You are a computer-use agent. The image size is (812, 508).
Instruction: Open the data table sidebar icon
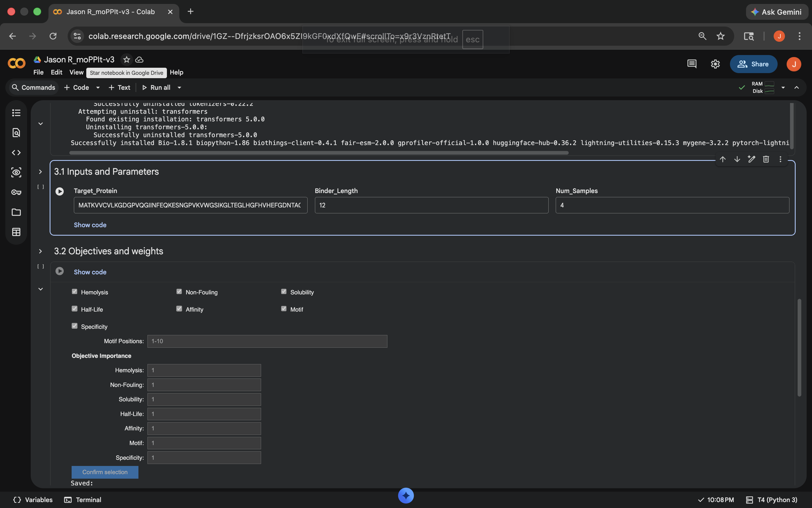[x=16, y=232]
